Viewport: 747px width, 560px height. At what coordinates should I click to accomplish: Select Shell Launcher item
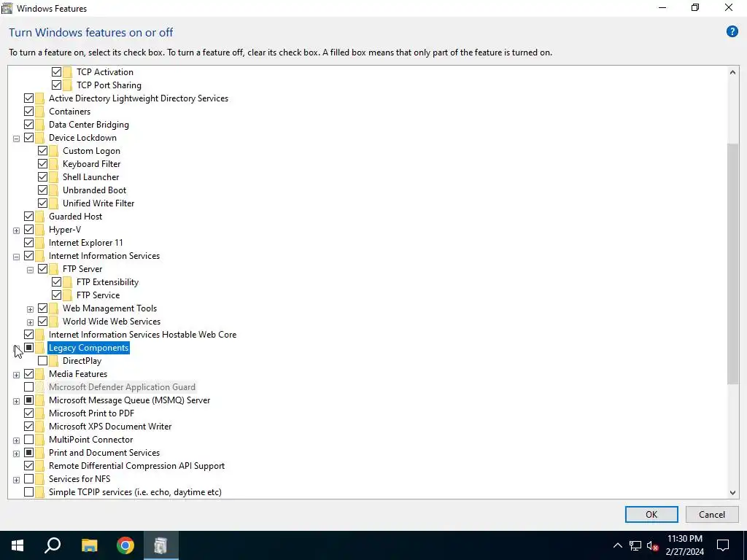(x=90, y=177)
